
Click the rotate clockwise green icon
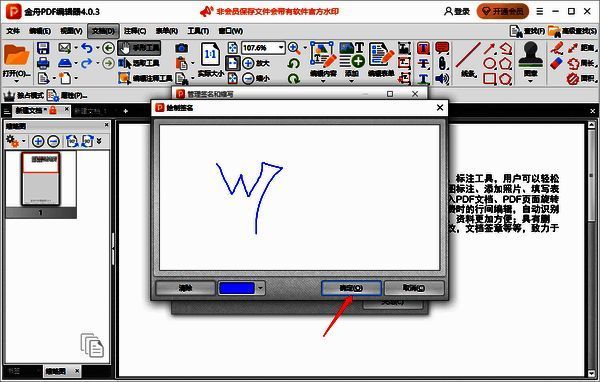tap(293, 79)
